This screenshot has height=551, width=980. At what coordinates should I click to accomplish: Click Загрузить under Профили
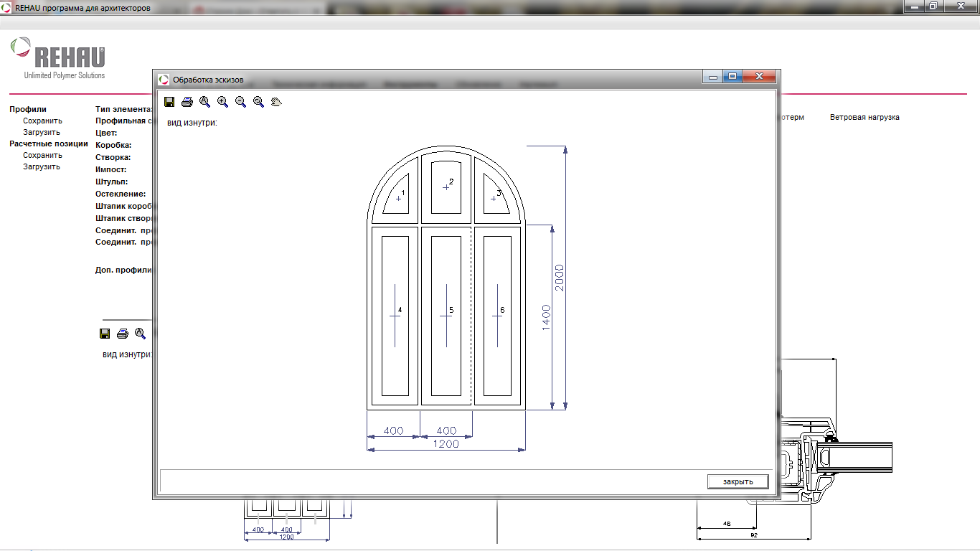pyautogui.click(x=42, y=132)
